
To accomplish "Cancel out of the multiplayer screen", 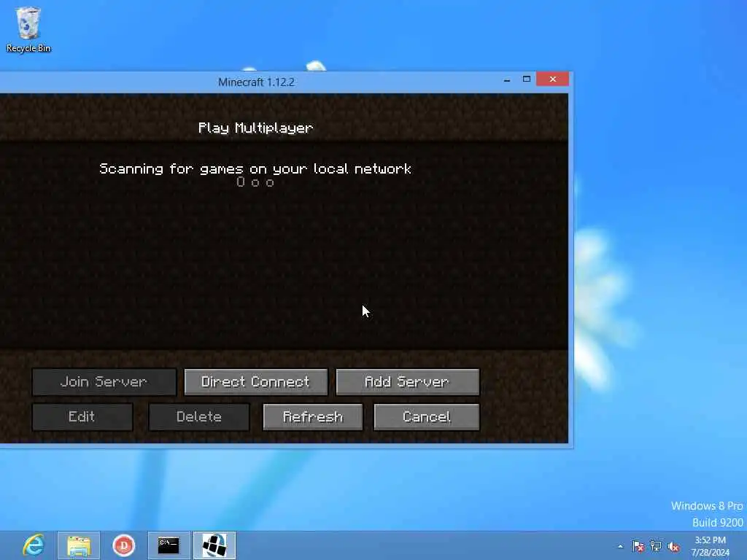I will [427, 417].
